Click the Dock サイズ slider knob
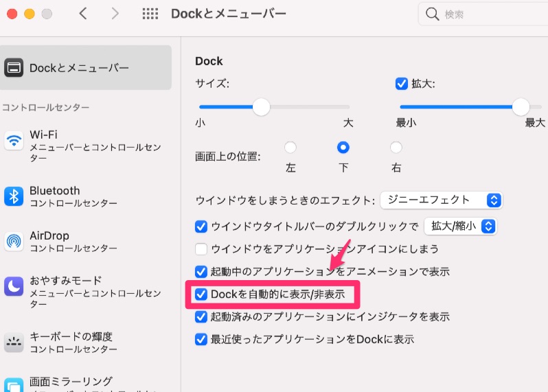 (x=261, y=107)
